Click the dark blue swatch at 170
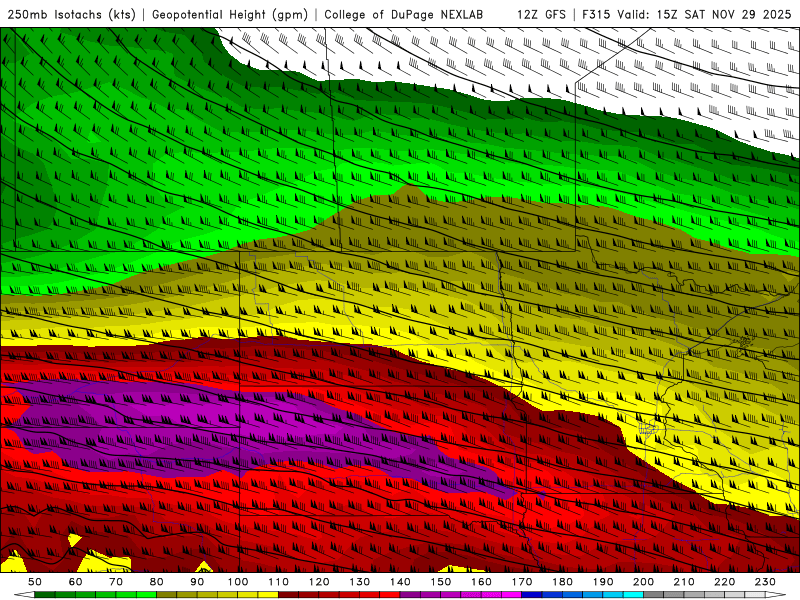This screenshot has height=600, width=800. 532,595
